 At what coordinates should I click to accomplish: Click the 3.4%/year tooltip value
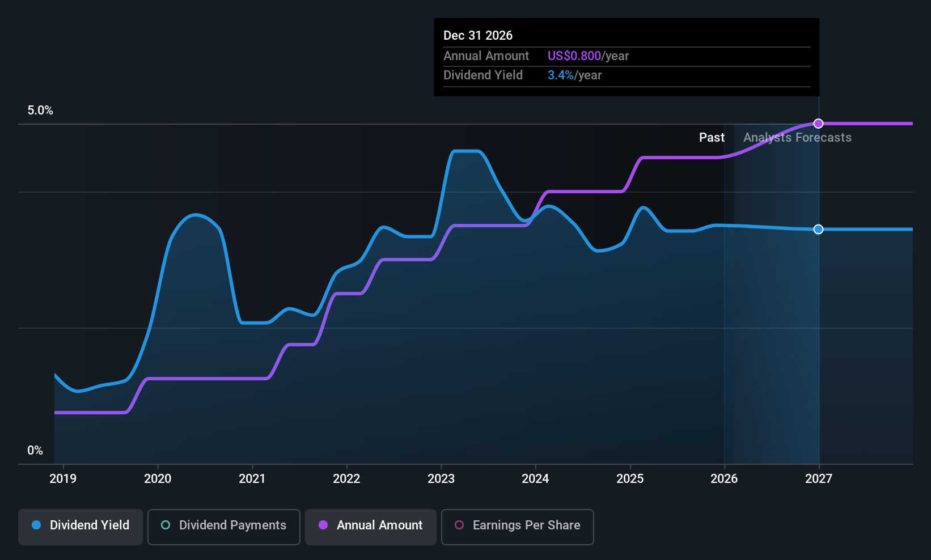pyautogui.click(x=574, y=75)
